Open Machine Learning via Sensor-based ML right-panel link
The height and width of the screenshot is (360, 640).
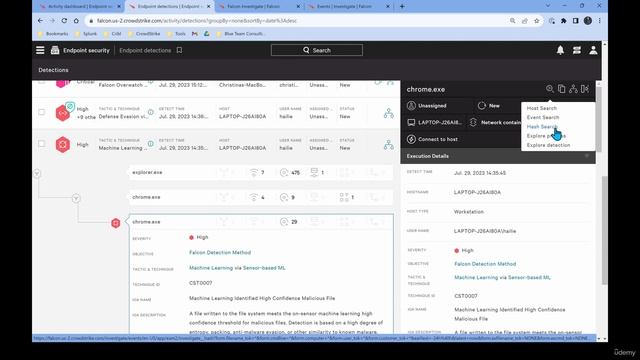(502, 277)
